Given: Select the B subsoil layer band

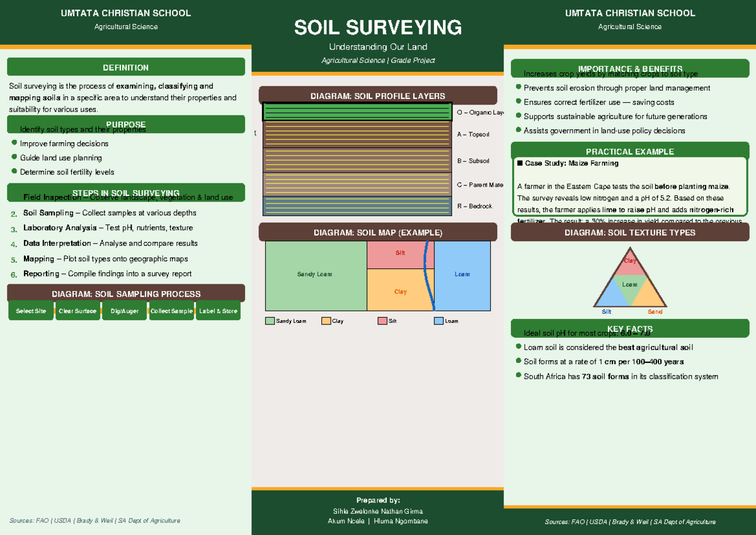Looking at the screenshot, I should [x=357, y=160].
